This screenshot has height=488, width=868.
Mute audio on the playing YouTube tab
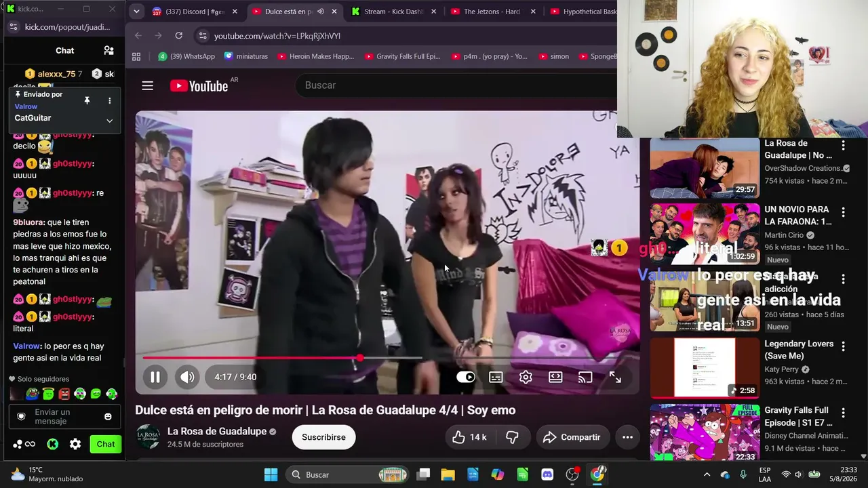321,12
